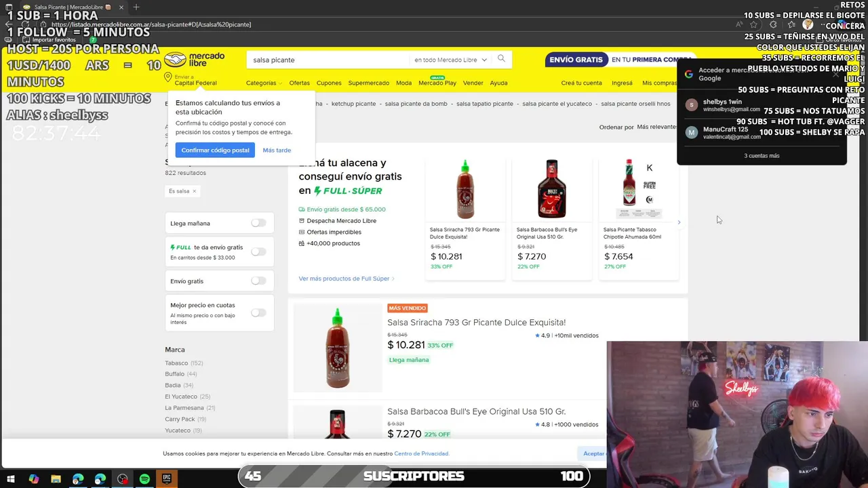Filter by brand 'Buffalo (44)'

180,374
